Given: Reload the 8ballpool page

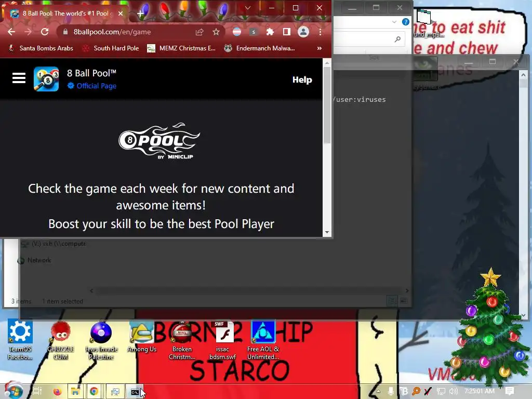Looking at the screenshot, I should click(45, 32).
